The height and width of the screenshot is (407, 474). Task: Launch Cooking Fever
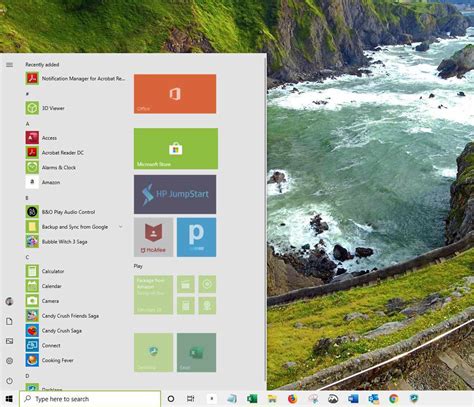tap(49, 360)
